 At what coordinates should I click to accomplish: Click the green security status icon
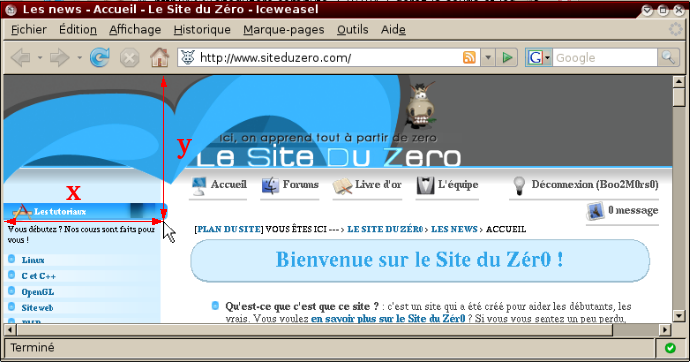670,348
